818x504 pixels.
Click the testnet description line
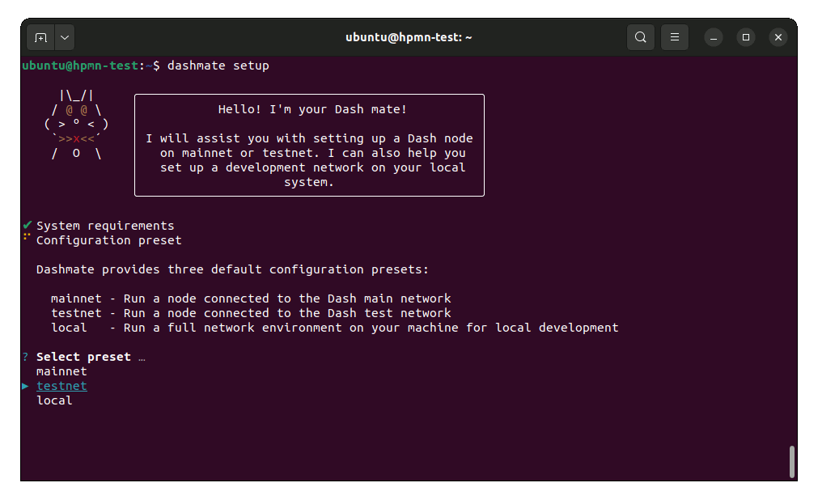251,313
